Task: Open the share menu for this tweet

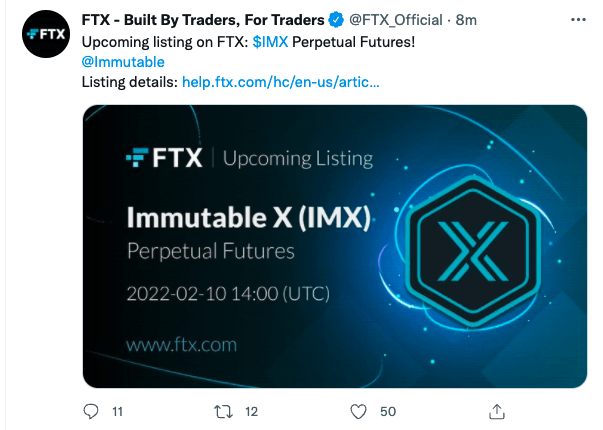Action: tap(496, 411)
